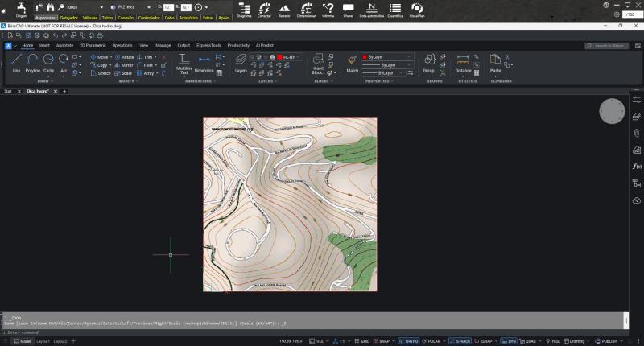Switch to the Annotate ribbon tab
Screen dimensions: 644x346
[64, 46]
